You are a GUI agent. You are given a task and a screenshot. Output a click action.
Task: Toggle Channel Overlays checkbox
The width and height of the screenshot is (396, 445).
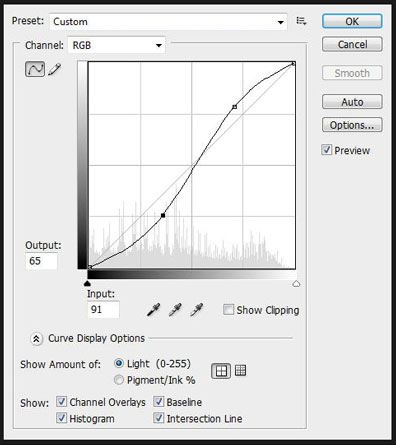tap(61, 402)
